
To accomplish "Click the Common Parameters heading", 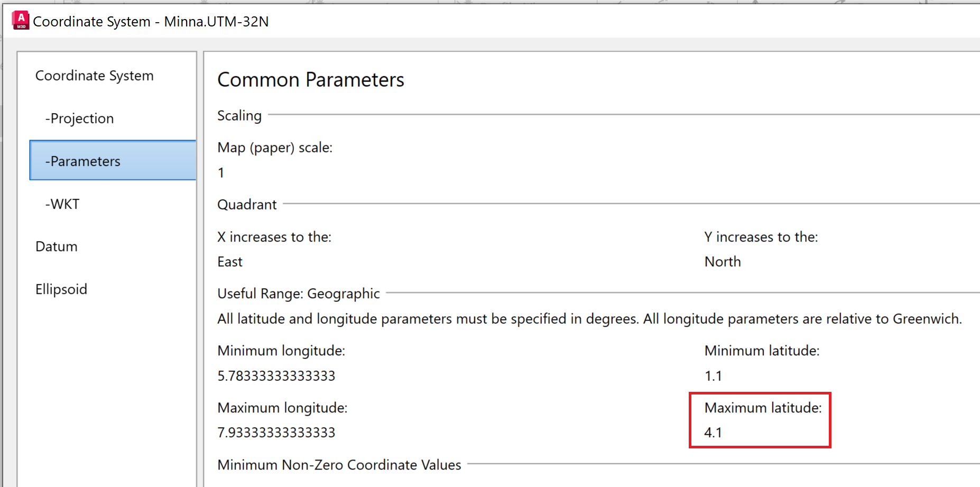I will point(311,80).
